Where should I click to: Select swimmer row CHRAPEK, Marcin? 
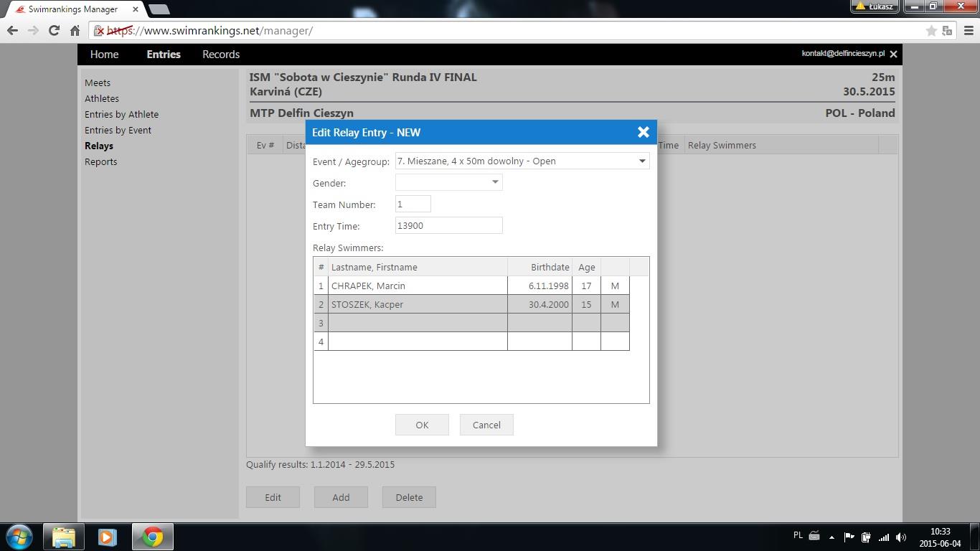[x=471, y=286]
